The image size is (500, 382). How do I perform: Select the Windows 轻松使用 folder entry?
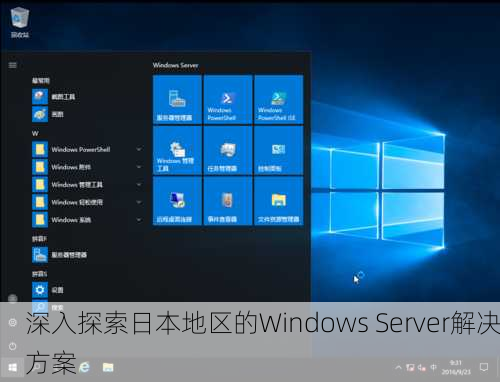tap(88, 202)
